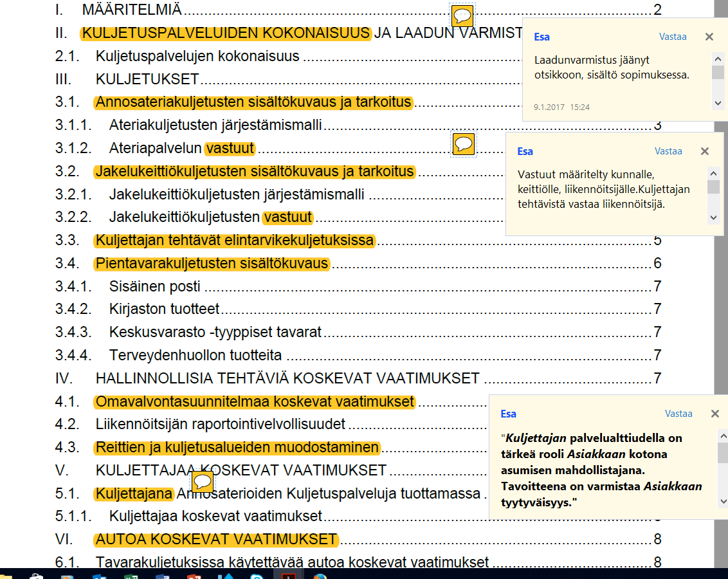Click highlighted 'vastuut' in the 3.1.2 line
The image size is (728, 579).
click(230, 148)
